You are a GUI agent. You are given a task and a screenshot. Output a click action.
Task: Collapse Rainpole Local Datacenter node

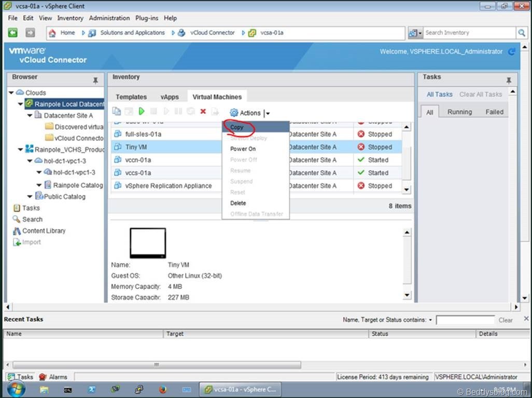(20, 104)
